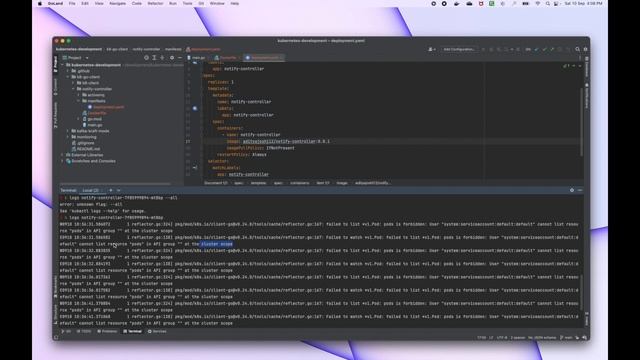Click notify-controller breadcrumb in navigation bar
Screen dimensions: 640x360
click(146, 49)
